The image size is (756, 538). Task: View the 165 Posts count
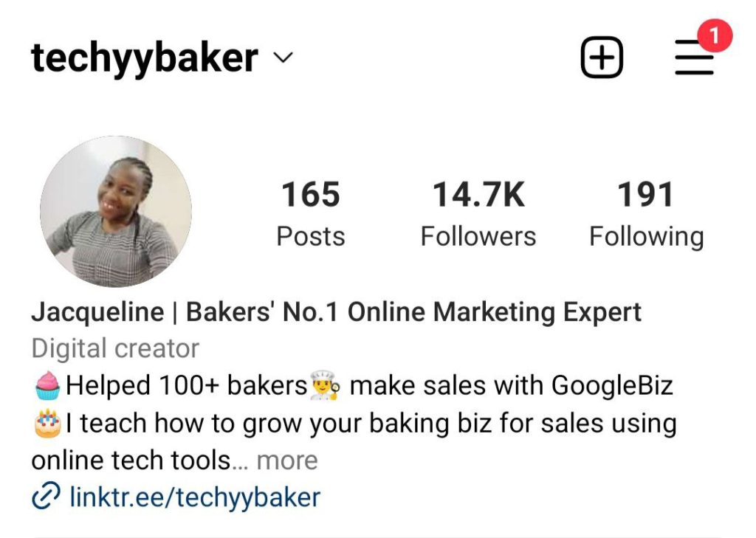click(x=311, y=214)
